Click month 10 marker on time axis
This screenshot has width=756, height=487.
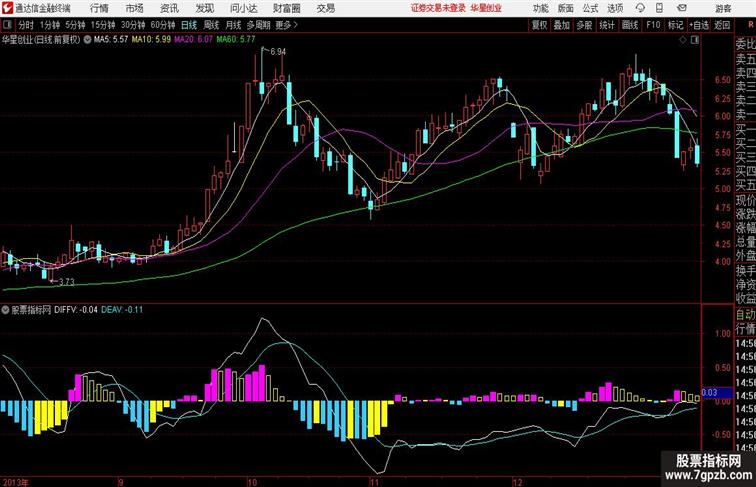pos(252,483)
